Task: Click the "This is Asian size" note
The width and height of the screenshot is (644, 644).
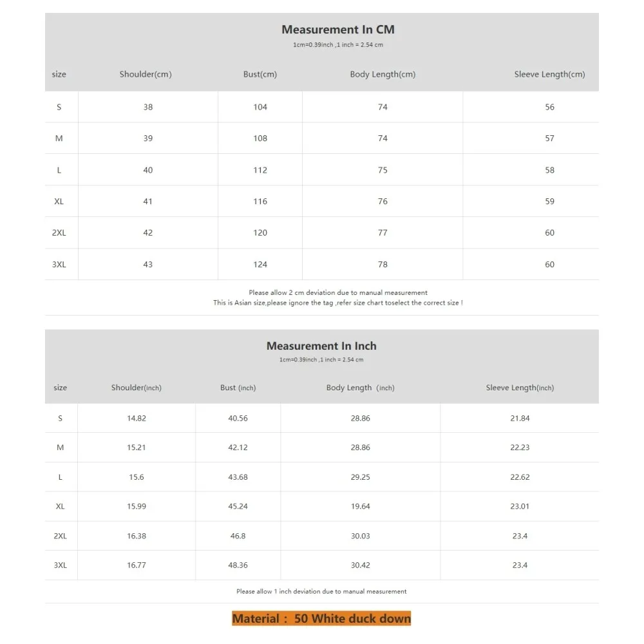Action: tap(337, 303)
